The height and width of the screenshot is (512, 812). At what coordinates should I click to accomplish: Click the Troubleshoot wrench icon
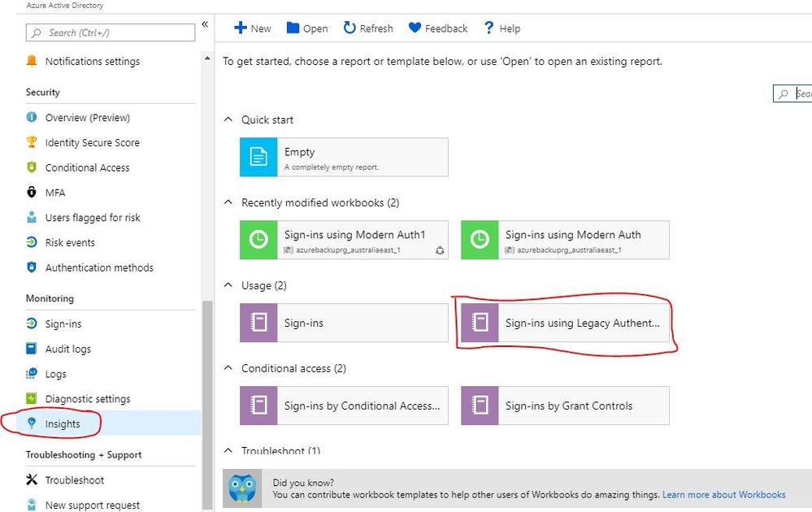[x=32, y=479]
